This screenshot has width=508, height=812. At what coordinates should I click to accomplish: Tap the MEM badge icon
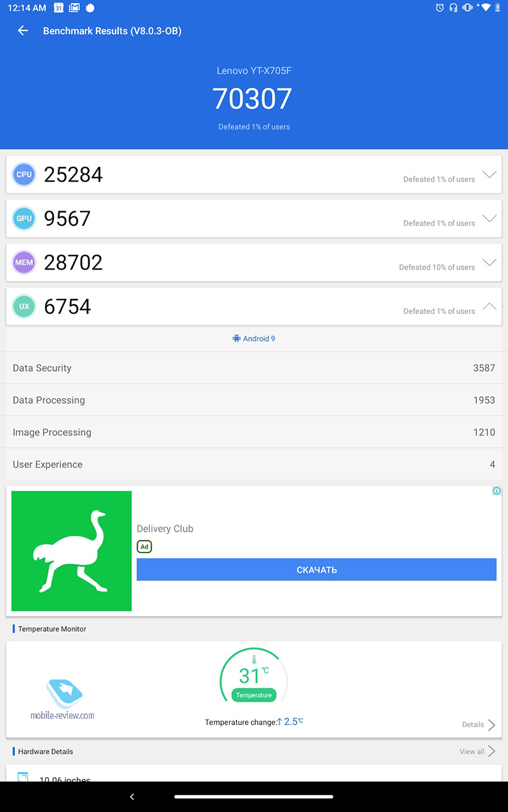coord(24,263)
